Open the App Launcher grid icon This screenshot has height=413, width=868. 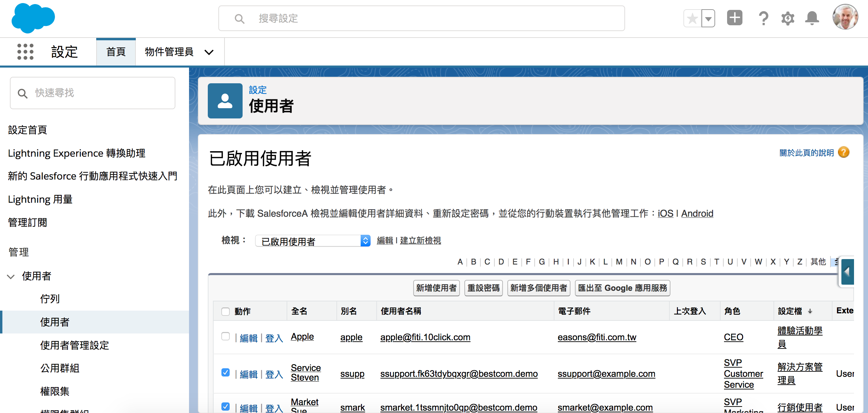pyautogui.click(x=25, y=52)
